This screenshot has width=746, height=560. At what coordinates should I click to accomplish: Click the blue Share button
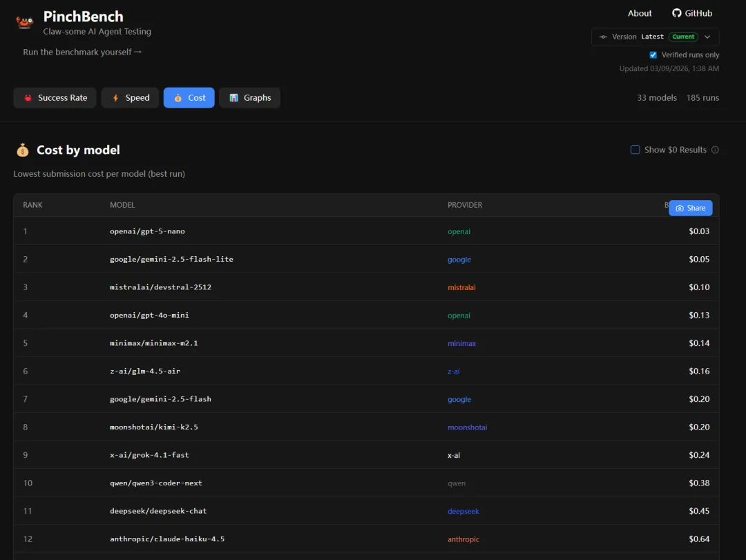pos(690,208)
